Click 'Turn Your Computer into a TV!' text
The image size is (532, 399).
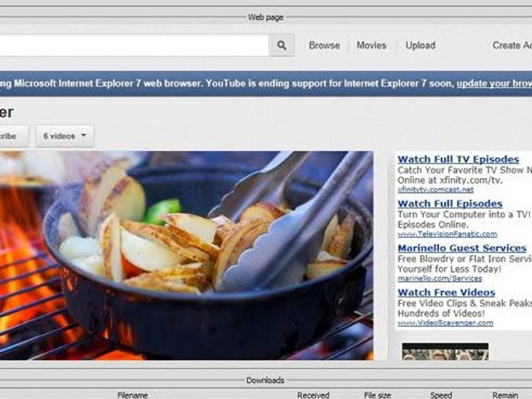pyautogui.click(x=464, y=215)
